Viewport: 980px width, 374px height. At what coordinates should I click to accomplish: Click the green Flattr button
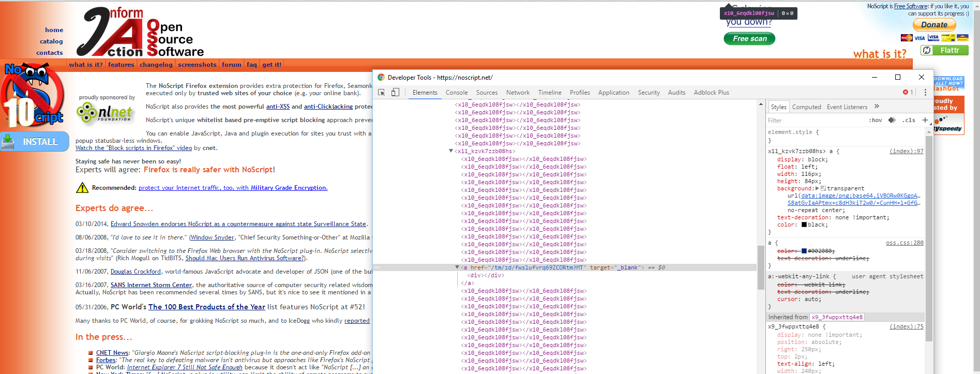click(944, 50)
